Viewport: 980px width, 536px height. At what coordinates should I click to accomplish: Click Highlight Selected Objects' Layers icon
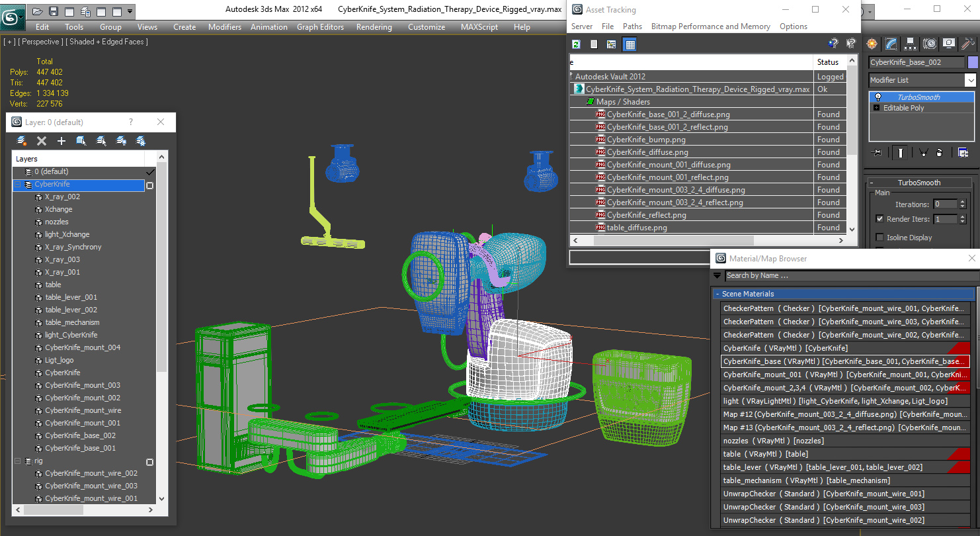(101, 141)
